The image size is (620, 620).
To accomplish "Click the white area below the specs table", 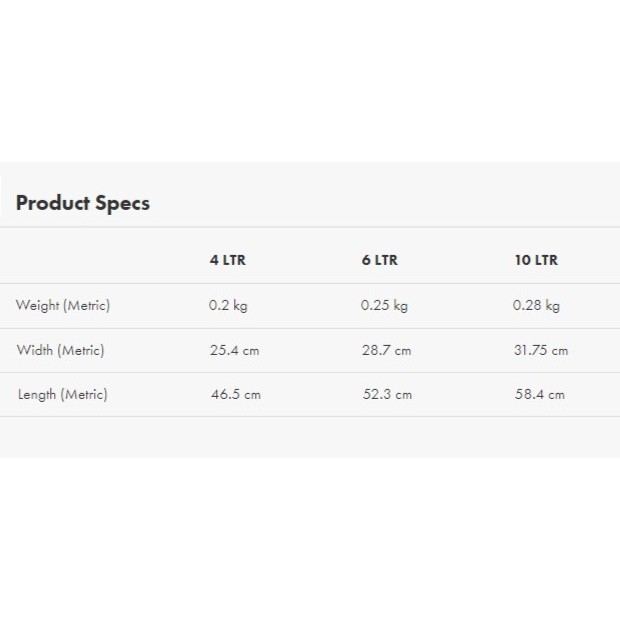I will (310, 540).
